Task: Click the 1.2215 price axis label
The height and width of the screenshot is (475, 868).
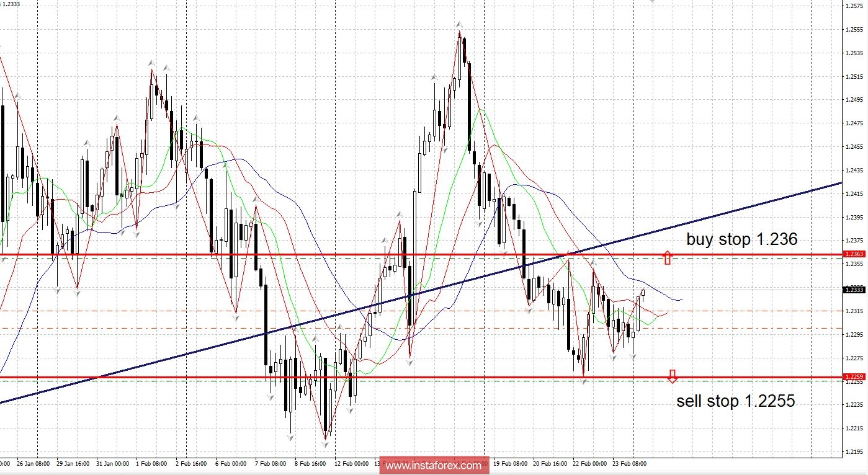Action: (x=854, y=428)
